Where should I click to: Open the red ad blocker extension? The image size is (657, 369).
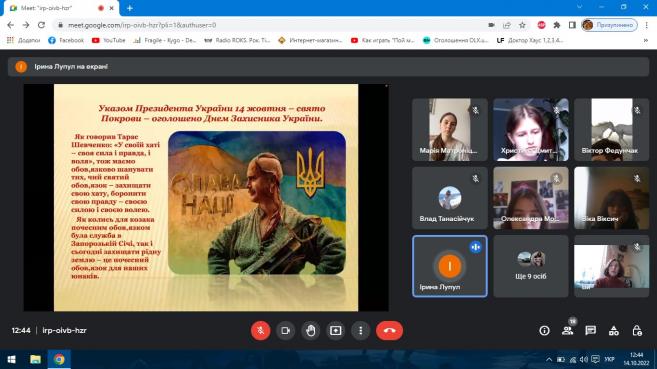tap(541, 25)
